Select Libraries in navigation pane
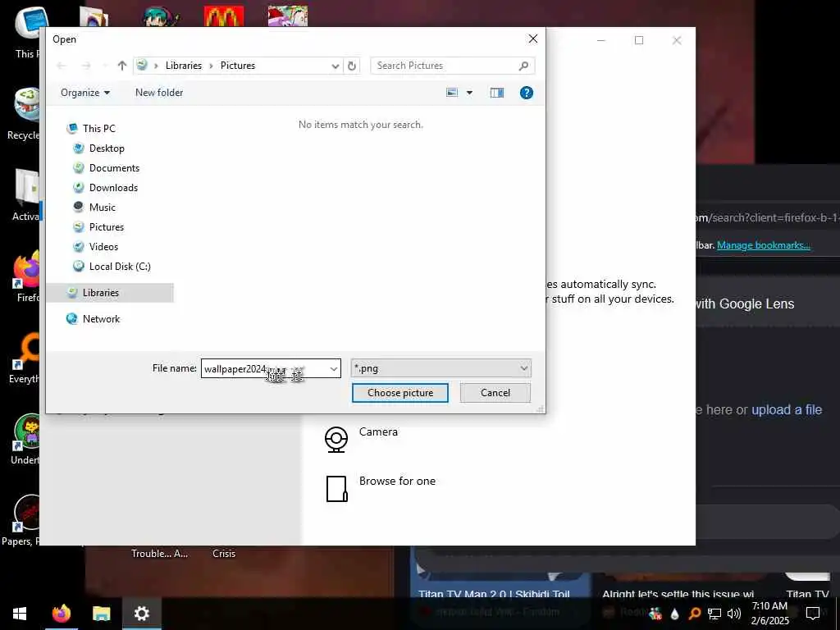Viewport: 840px width, 630px height. [110, 293]
